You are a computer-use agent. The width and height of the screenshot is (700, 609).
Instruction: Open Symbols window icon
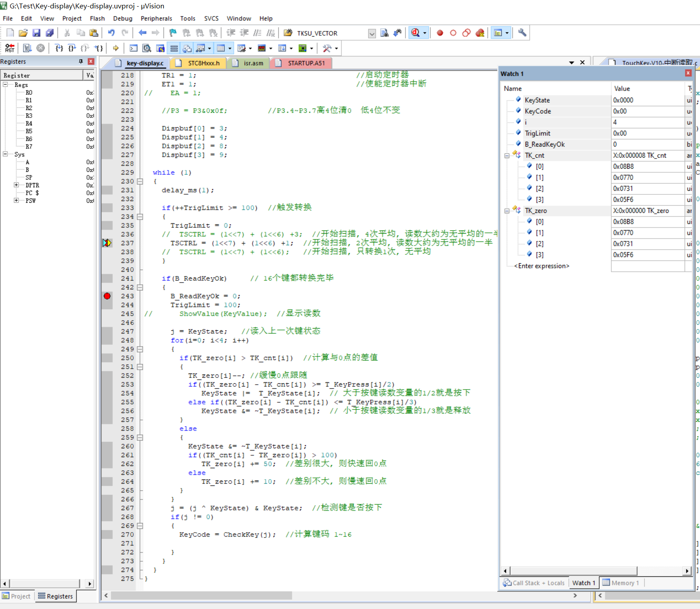pyautogui.click(x=160, y=48)
